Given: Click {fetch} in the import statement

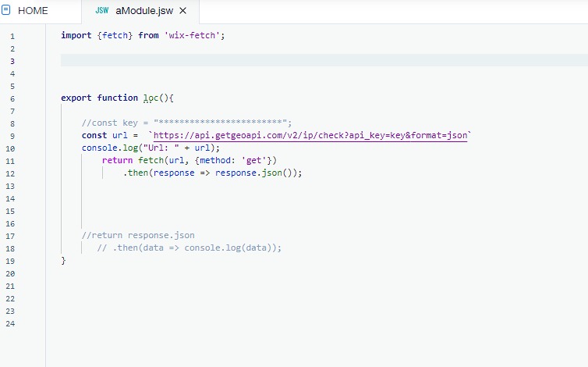Looking at the screenshot, I should [115, 35].
